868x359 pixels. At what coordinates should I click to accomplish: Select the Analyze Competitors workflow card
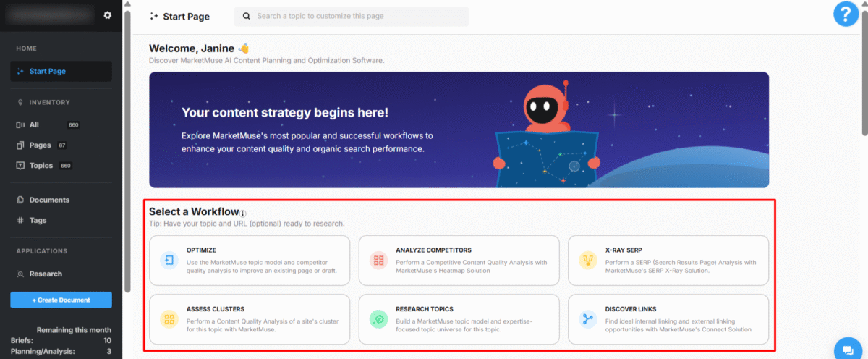coord(459,260)
